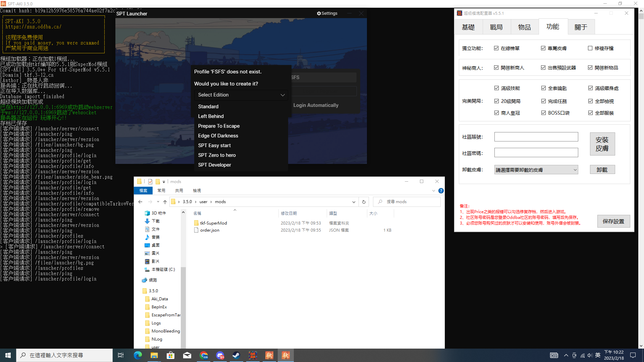Enable the 修複存檔 checkbox
Screen dimensions: 644x362
(x=590, y=48)
